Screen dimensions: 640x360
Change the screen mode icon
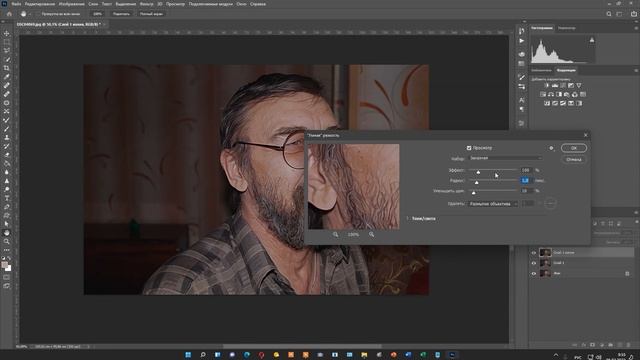[x=7, y=286]
